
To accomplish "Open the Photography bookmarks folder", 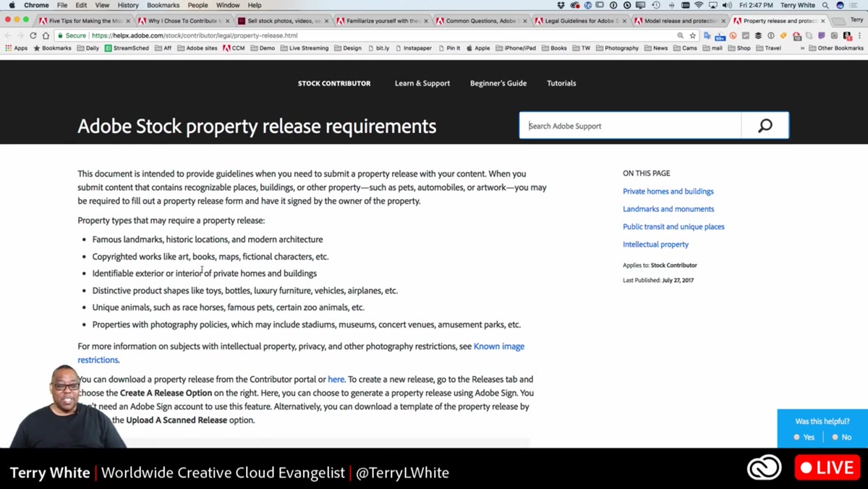I will 617,48.
